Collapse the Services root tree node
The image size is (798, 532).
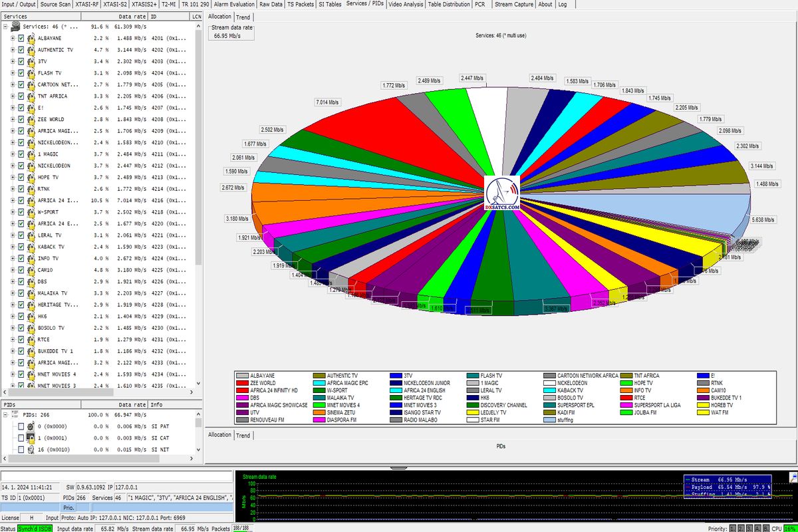pyautogui.click(x=5, y=27)
